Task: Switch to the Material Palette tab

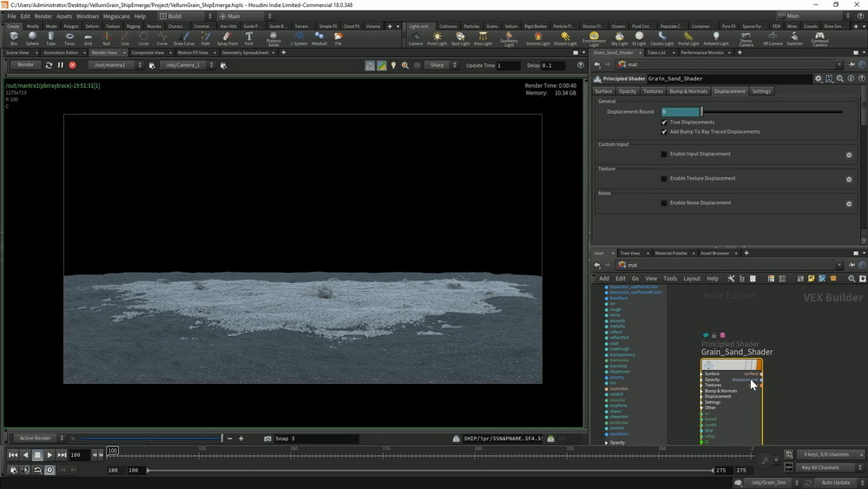Action: pos(670,253)
